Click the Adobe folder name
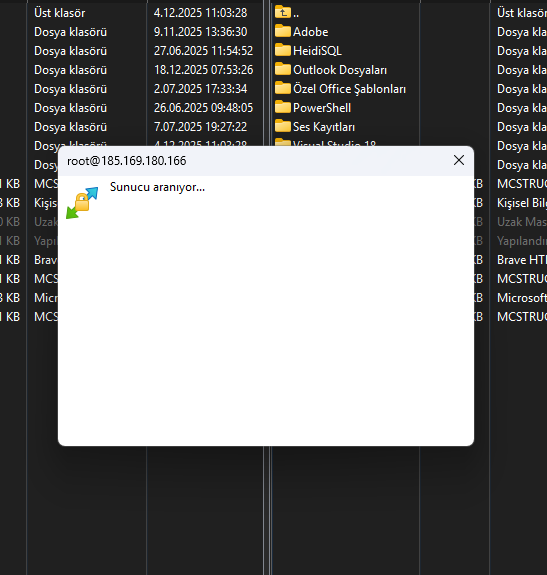The image size is (547, 575). pos(311,32)
